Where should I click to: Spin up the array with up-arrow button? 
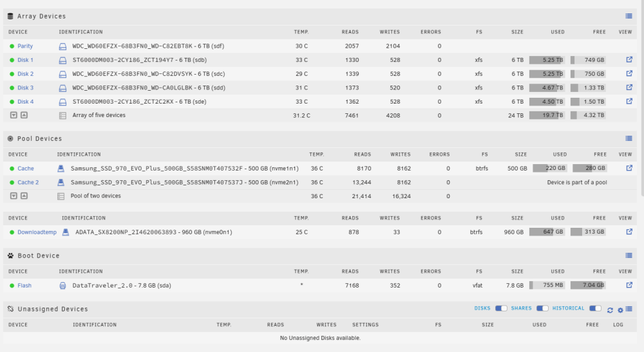click(24, 115)
